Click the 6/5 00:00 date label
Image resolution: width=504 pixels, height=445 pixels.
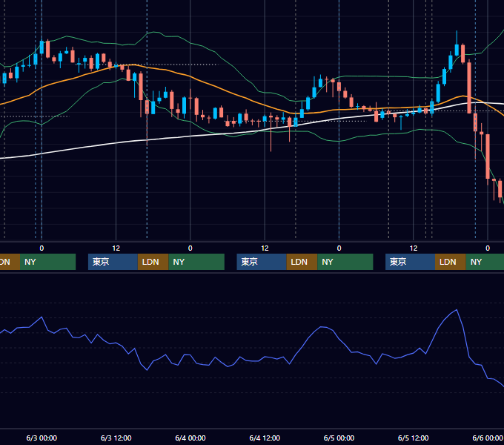click(x=339, y=438)
